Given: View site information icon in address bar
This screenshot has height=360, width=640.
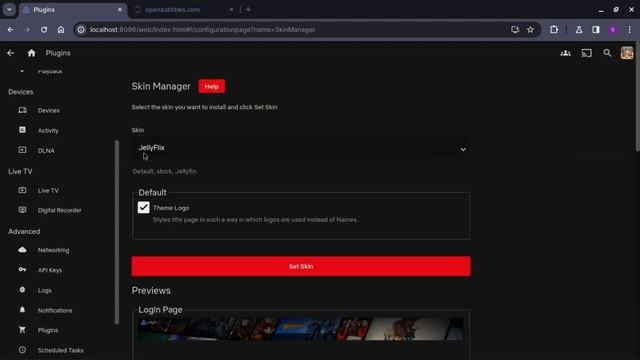Looking at the screenshot, I should tap(81, 29).
